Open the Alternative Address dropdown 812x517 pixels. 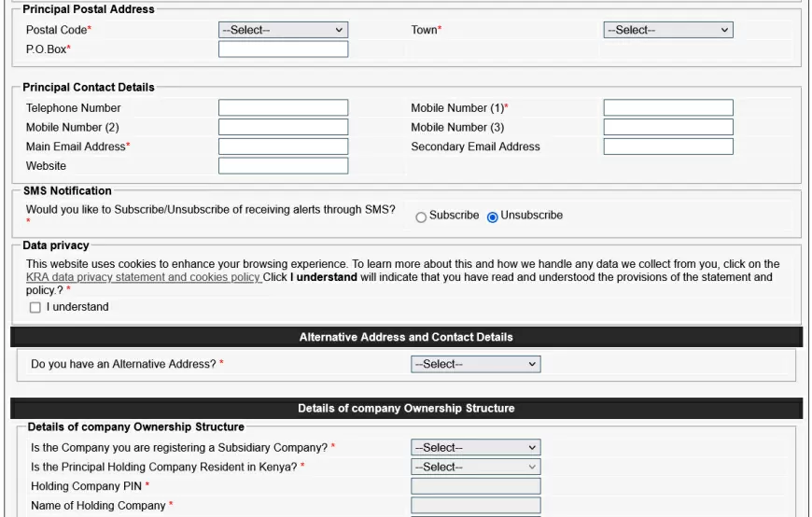coord(475,364)
